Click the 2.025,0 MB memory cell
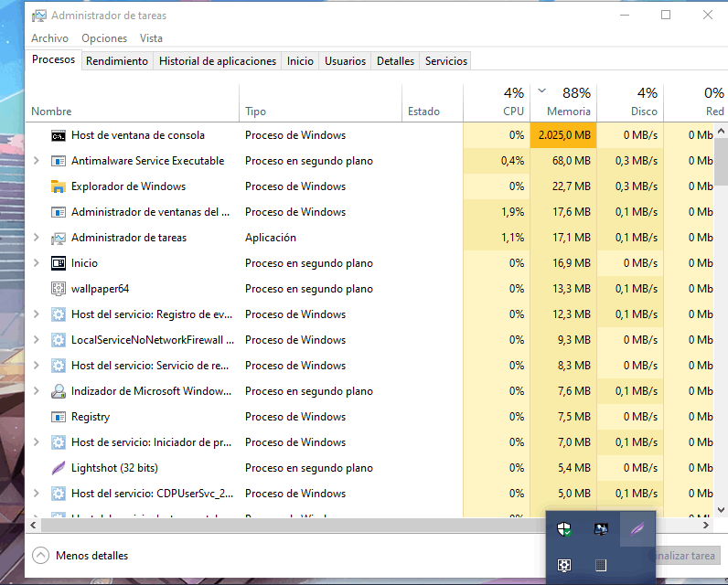Screen dimensions: 728x585 coord(563,135)
